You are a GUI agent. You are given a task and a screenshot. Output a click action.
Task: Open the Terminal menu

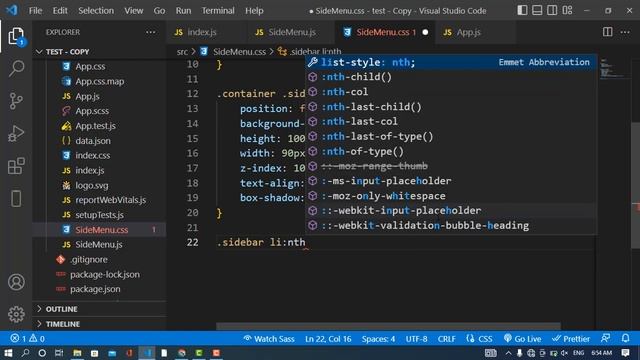point(218,11)
